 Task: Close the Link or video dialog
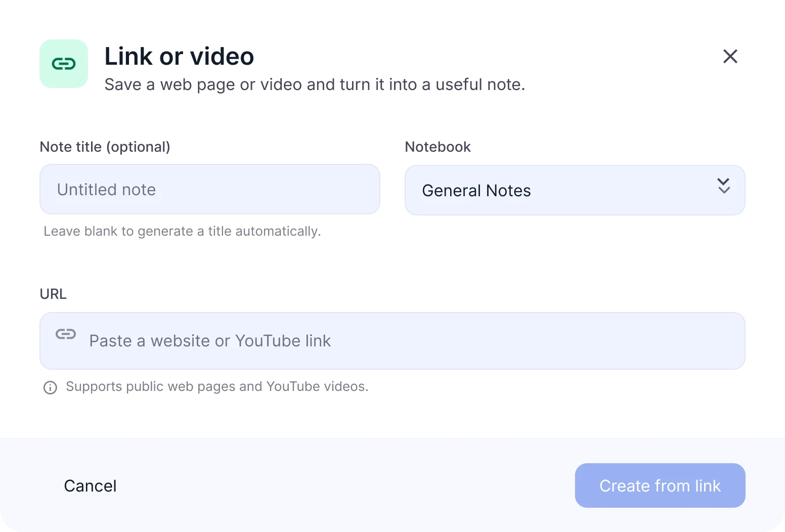click(x=730, y=56)
